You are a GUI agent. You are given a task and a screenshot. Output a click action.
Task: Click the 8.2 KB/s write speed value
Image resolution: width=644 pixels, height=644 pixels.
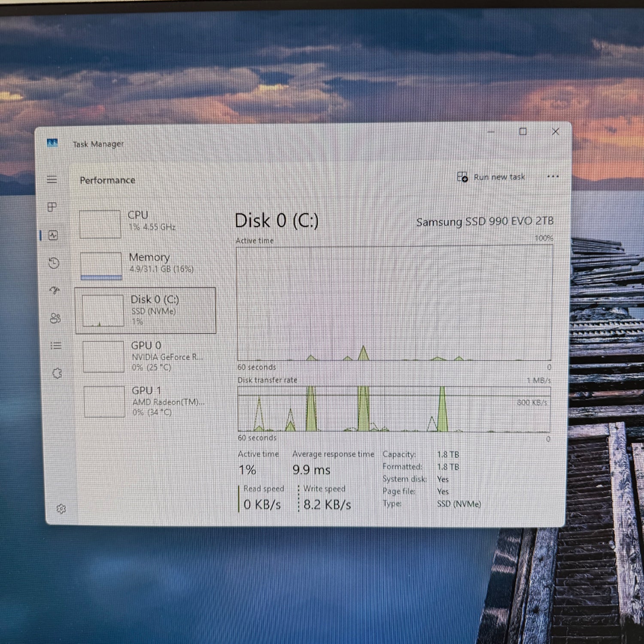[x=327, y=504]
